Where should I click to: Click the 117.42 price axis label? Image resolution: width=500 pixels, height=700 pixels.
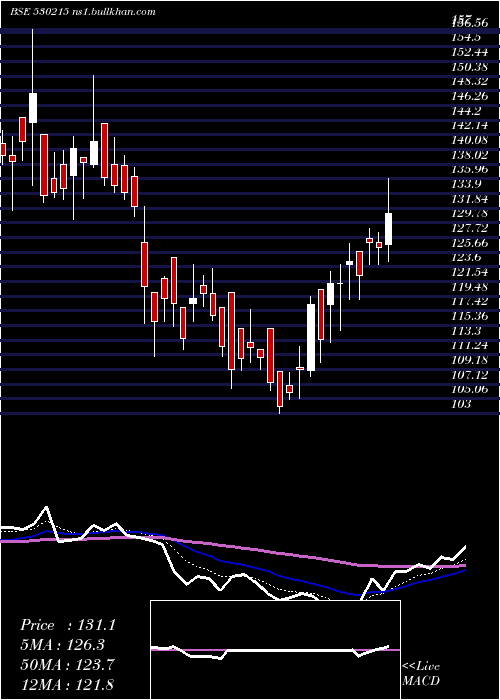469,302
